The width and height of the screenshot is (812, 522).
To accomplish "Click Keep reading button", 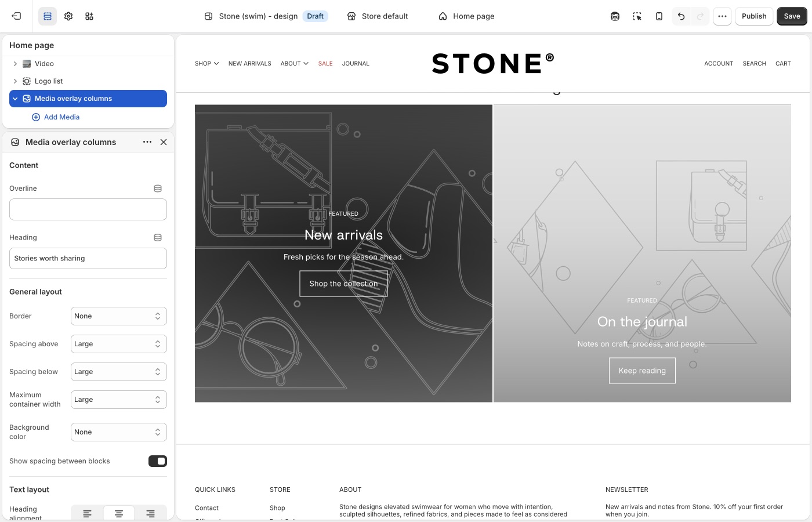I will pos(642,371).
